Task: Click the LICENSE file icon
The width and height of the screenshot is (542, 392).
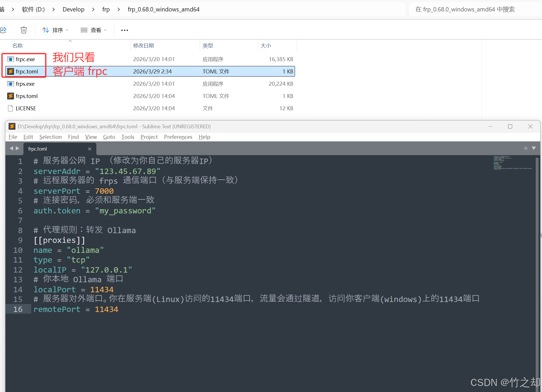Action: (11, 108)
